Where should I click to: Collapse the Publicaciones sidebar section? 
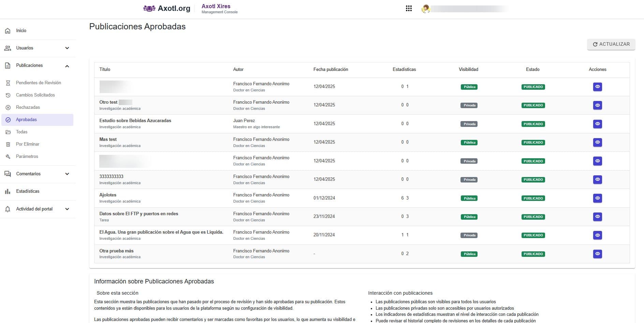pyautogui.click(x=67, y=66)
